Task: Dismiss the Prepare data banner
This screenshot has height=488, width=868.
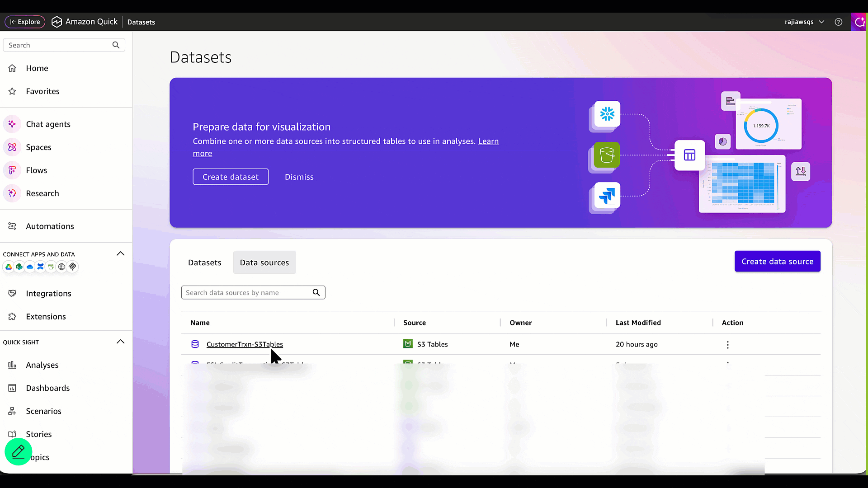Action: [x=299, y=177]
